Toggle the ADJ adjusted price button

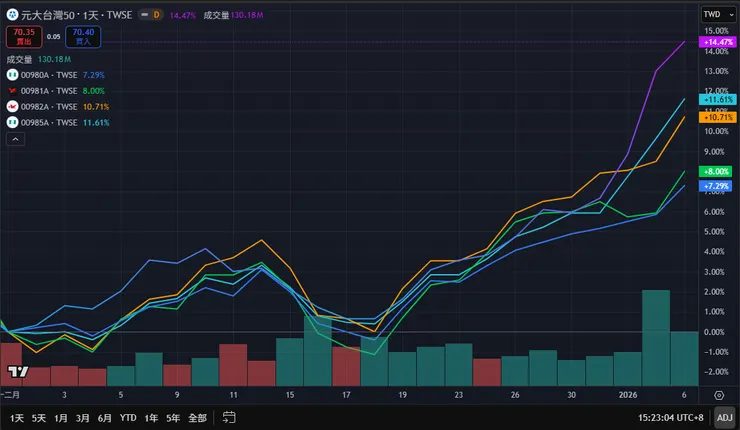click(724, 417)
